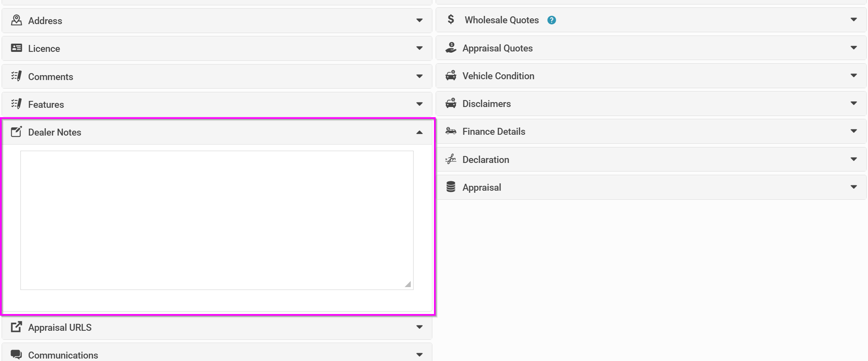Click the Communications chat bubble icon

click(16, 354)
